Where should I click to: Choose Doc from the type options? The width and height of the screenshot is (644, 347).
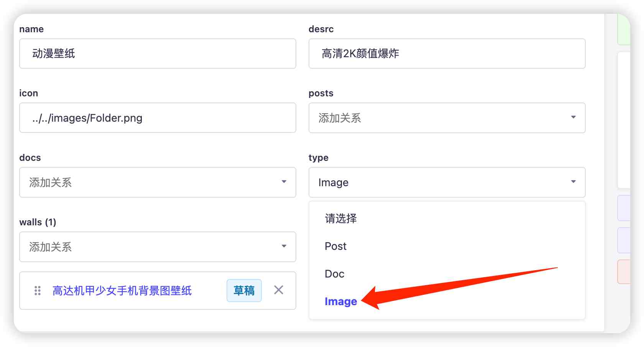pyautogui.click(x=334, y=274)
